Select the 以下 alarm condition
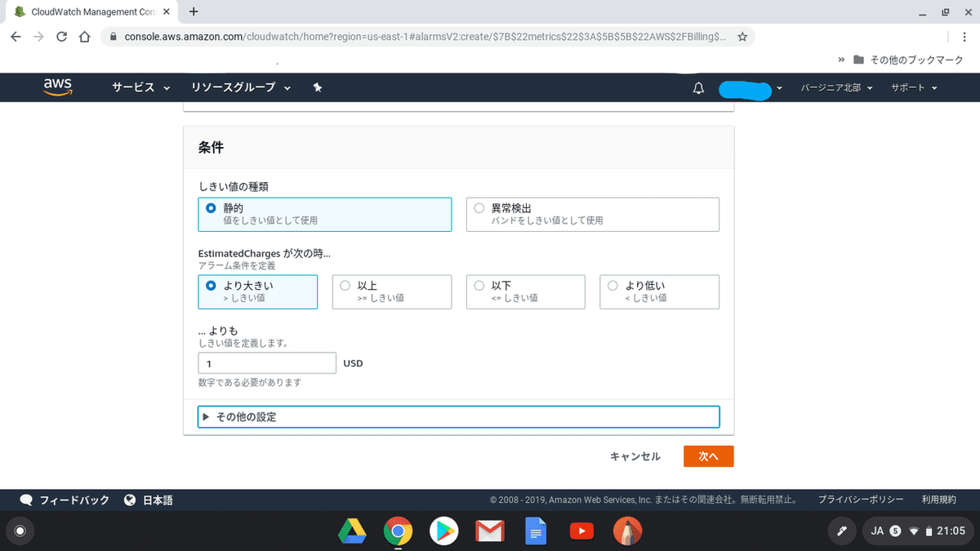This screenshot has width=980, height=551. [x=479, y=286]
